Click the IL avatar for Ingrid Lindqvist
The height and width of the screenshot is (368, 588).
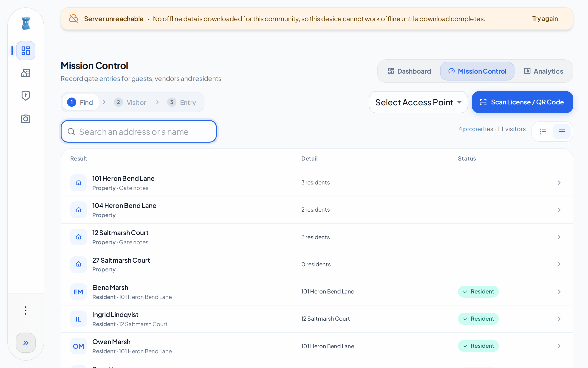pyautogui.click(x=79, y=319)
